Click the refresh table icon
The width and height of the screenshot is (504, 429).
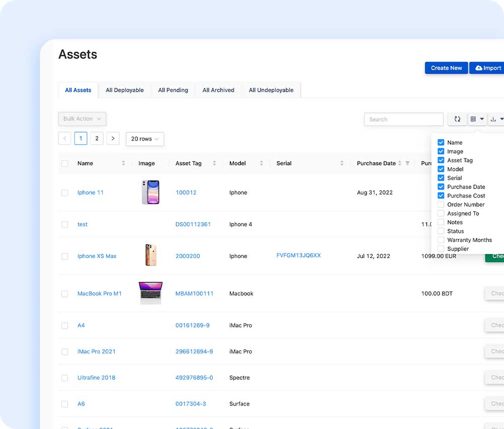[458, 119]
